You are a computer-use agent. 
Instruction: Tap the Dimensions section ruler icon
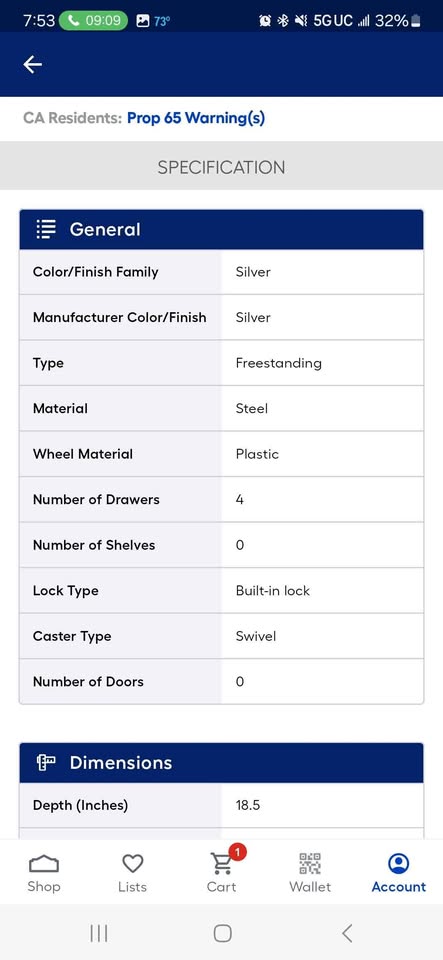[46, 762]
